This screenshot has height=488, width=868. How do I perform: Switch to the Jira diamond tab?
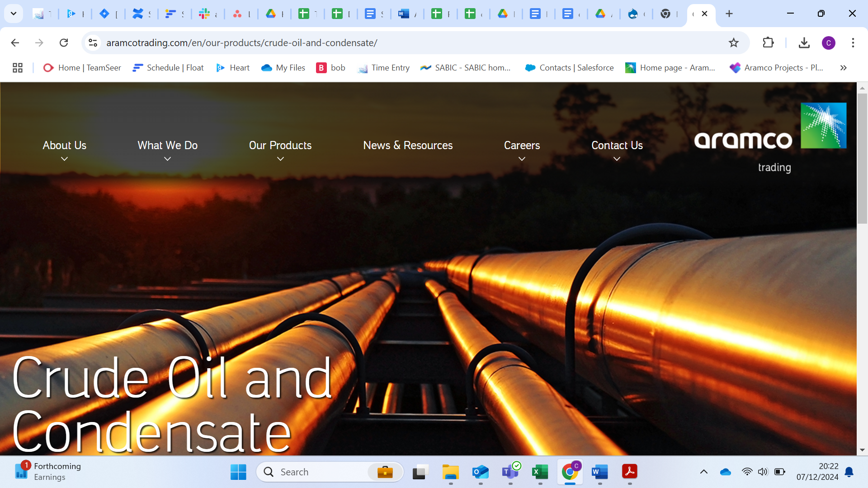(x=104, y=14)
